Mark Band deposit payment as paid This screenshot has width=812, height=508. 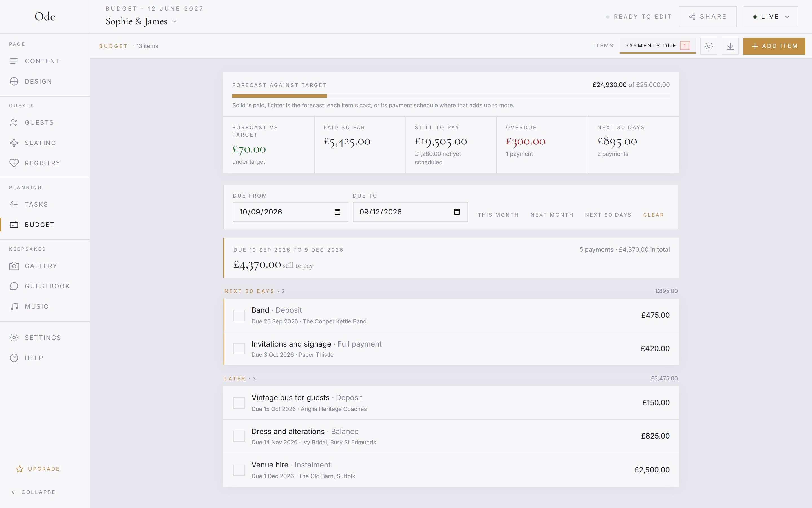239,316
